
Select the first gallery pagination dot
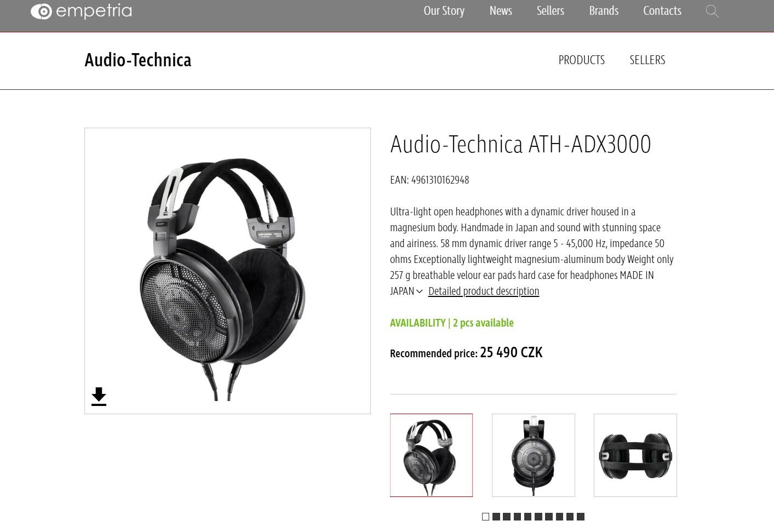coord(485,517)
